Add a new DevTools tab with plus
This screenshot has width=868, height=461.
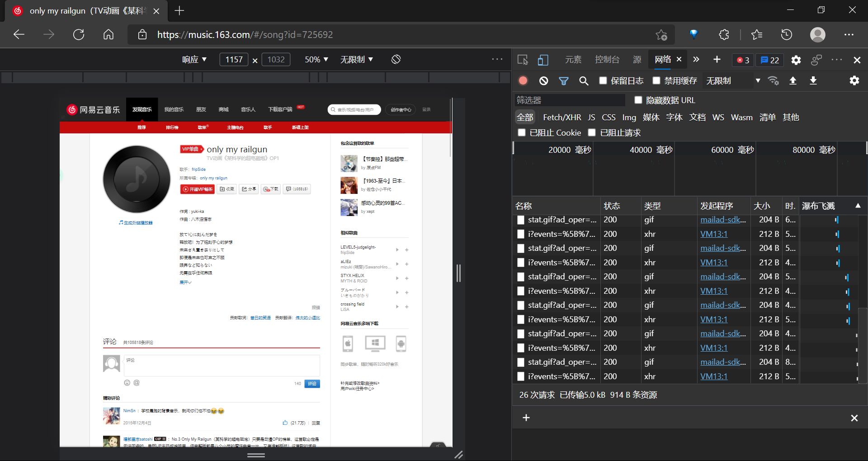[x=717, y=60]
